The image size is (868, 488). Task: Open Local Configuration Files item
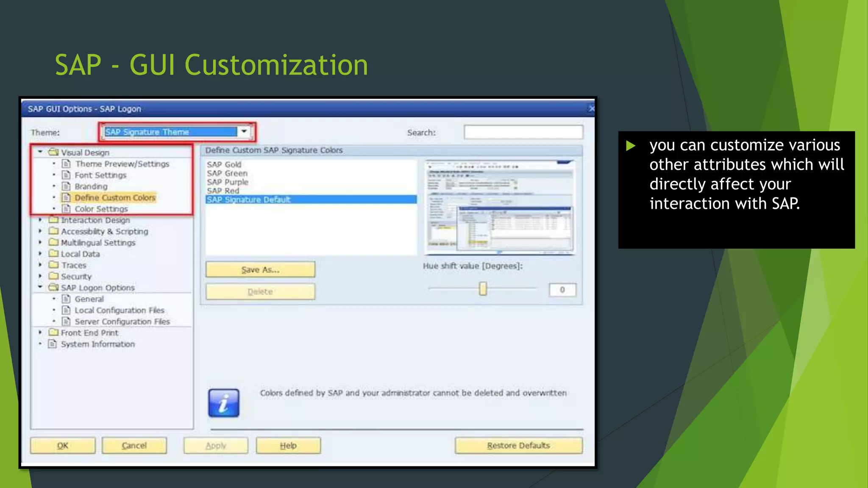point(120,311)
